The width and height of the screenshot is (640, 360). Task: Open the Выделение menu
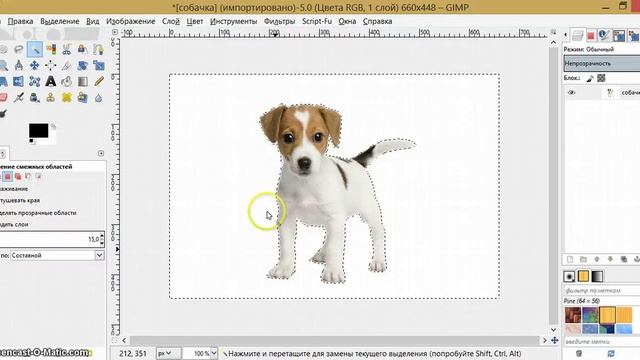click(60, 21)
